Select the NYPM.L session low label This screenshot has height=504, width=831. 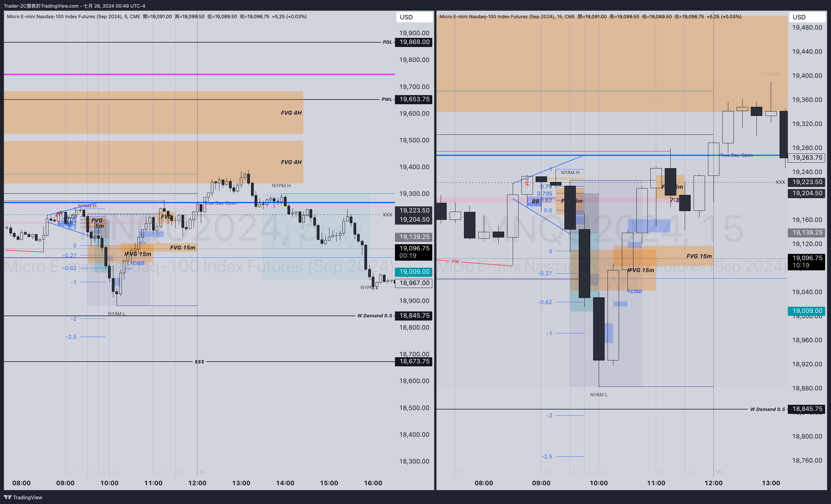(x=369, y=288)
